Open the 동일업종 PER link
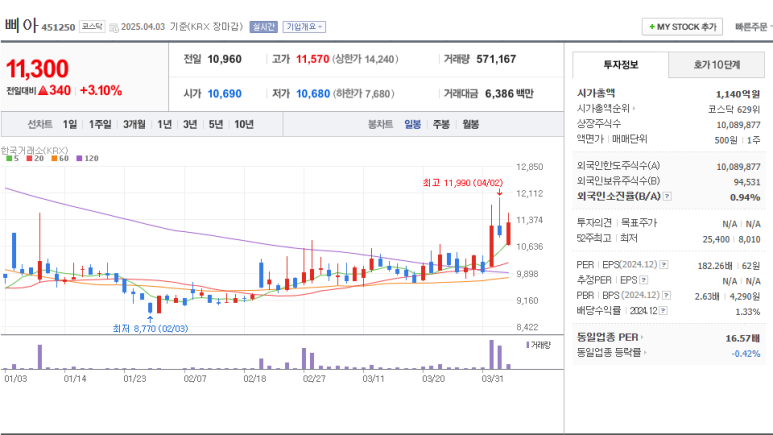The width and height of the screenshot is (773, 435). [x=610, y=337]
